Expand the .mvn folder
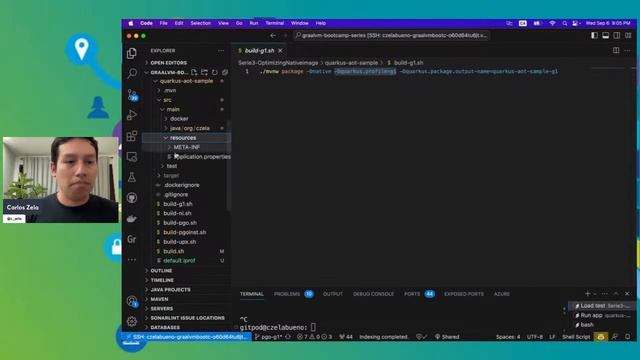Screen dimensions: 640x360 [186, 91]
